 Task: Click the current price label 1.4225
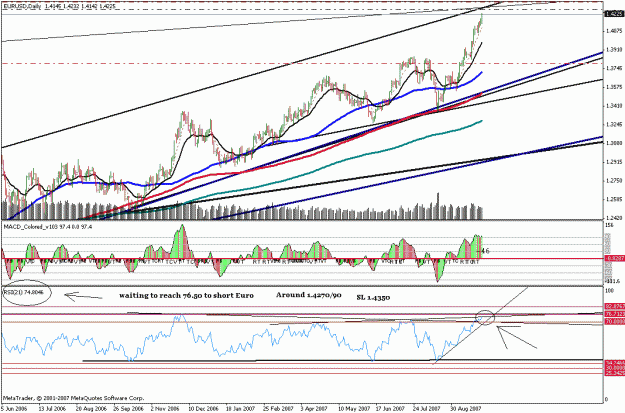[614, 14]
